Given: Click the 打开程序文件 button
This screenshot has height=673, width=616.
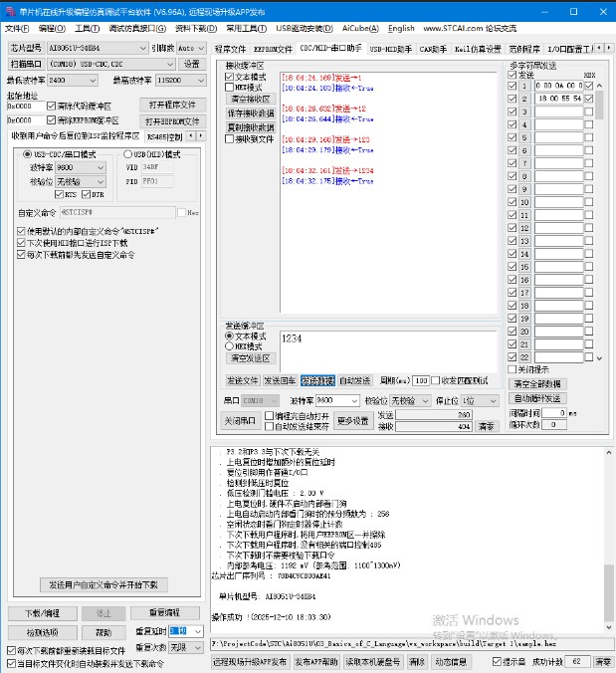Looking at the screenshot, I should pos(172,106).
